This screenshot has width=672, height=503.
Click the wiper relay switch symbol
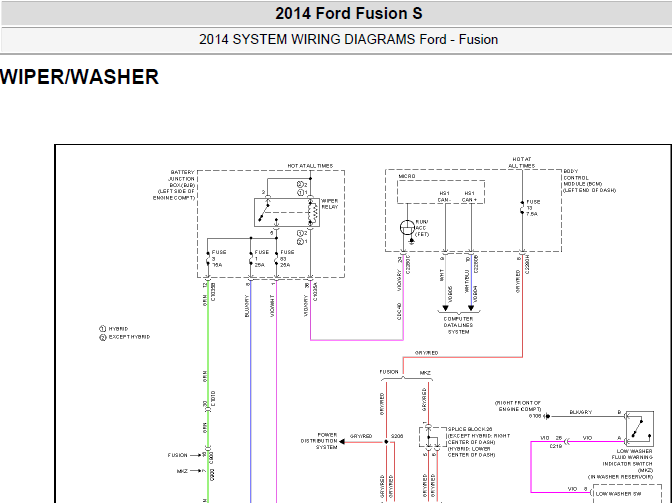pyautogui.click(x=264, y=213)
